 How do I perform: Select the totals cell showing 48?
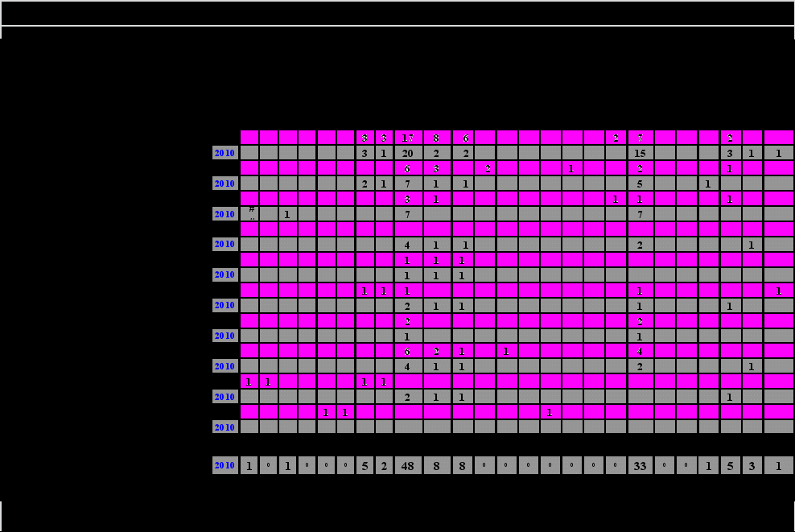click(408, 465)
